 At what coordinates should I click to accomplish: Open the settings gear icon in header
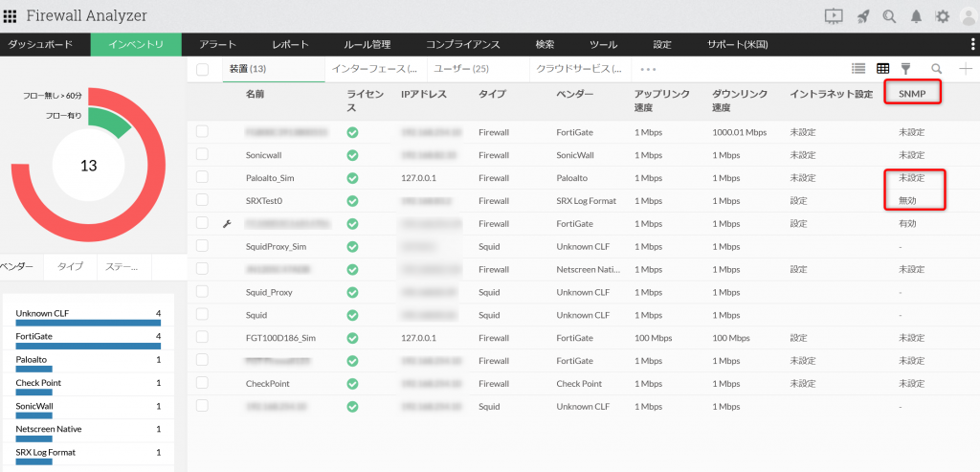(x=942, y=16)
